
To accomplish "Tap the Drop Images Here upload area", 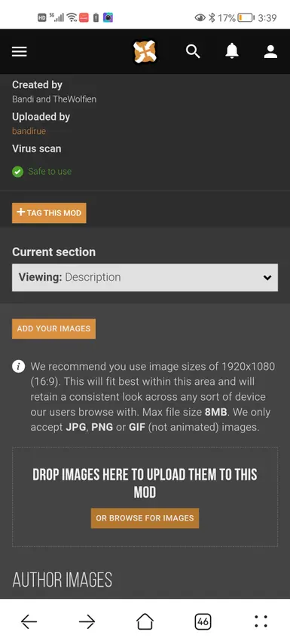I will (145, 496).
